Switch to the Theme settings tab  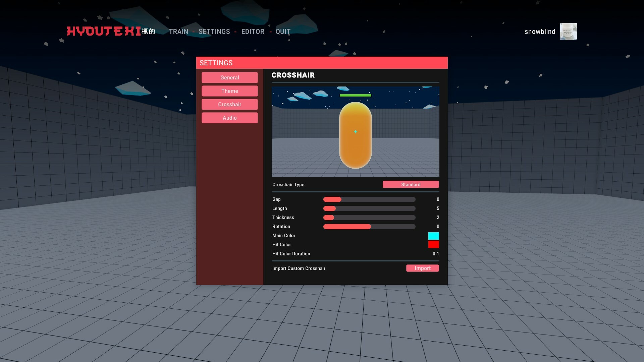tap(230, 91)
